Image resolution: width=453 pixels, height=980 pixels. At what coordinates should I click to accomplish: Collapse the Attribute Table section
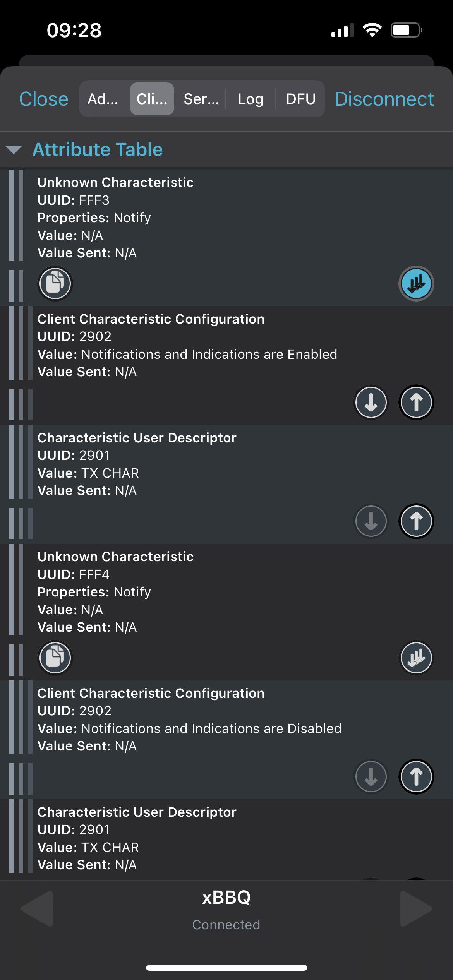[14, 150]
